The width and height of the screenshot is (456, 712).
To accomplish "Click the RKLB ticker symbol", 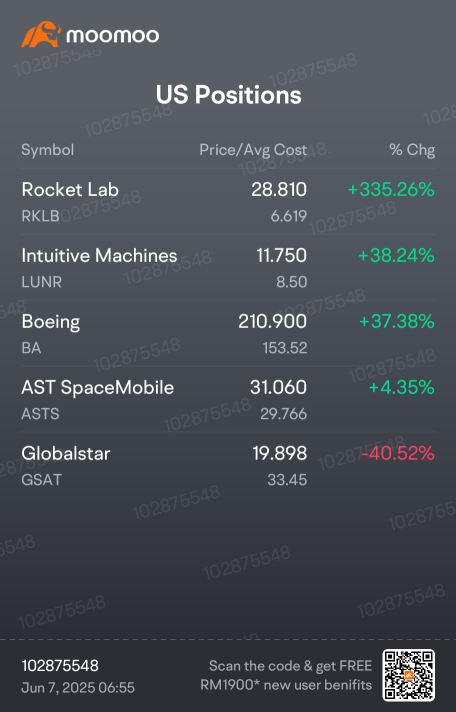I will point(40,216).
